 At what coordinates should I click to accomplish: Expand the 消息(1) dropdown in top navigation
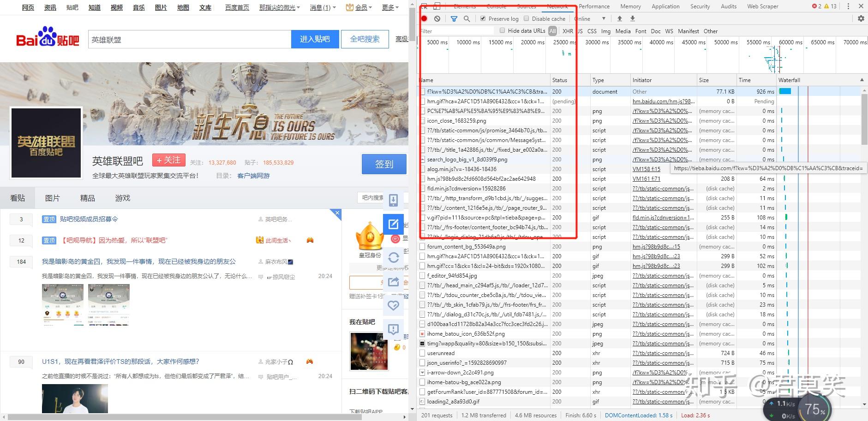323,7
